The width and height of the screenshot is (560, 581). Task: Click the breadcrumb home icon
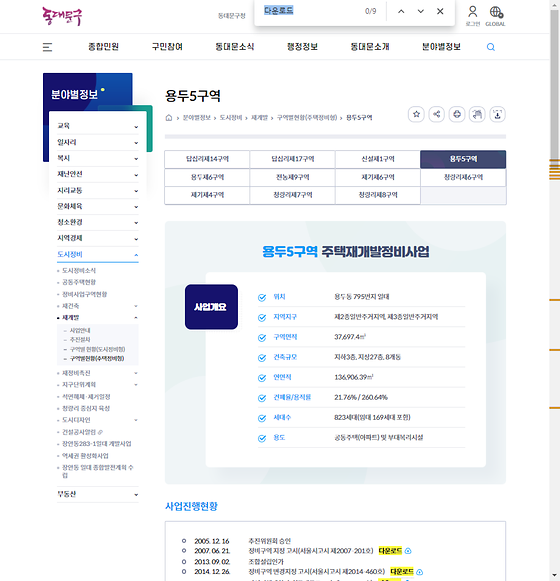(169, 118)
